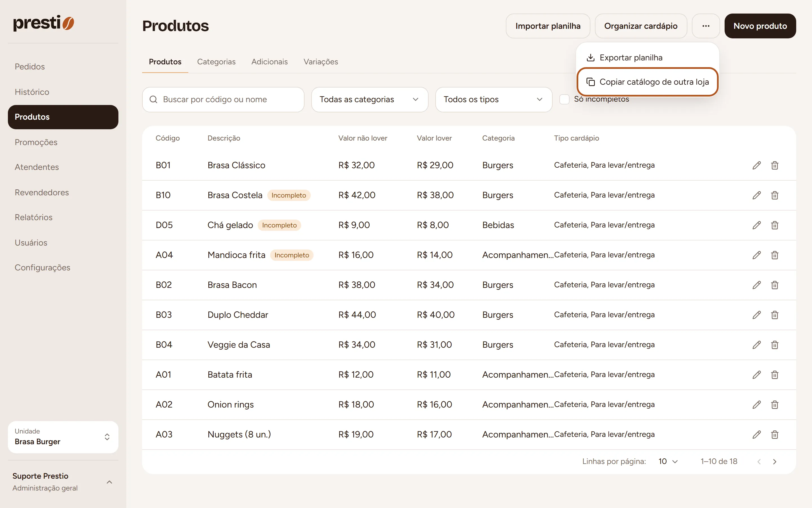Screen dimensions: 812x508
Task: Open Relatórios in the sidebar
Action: (x=63, y=217)
